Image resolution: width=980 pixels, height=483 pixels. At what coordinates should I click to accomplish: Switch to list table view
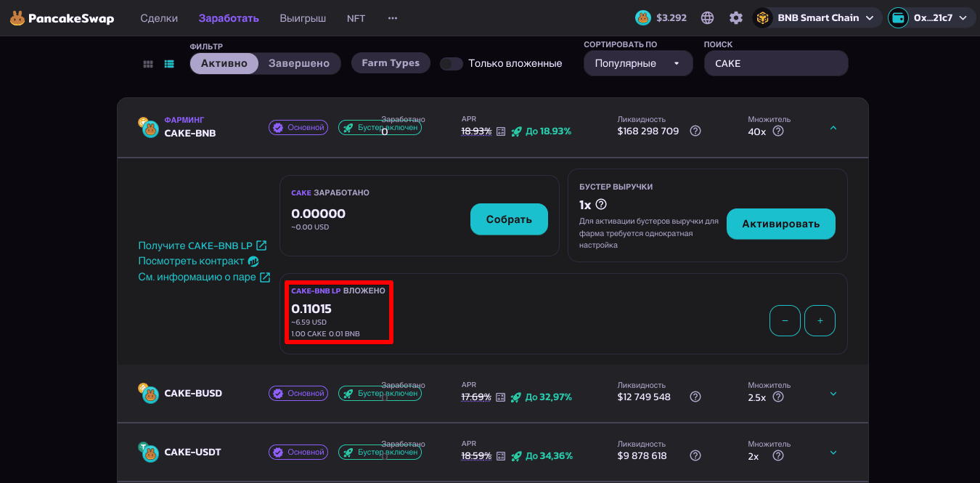(169, 64)
